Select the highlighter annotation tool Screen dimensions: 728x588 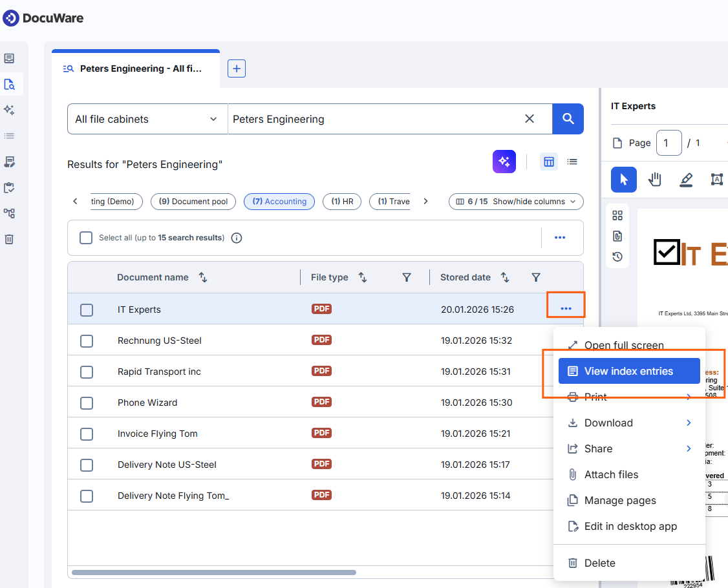coord(686,180)
